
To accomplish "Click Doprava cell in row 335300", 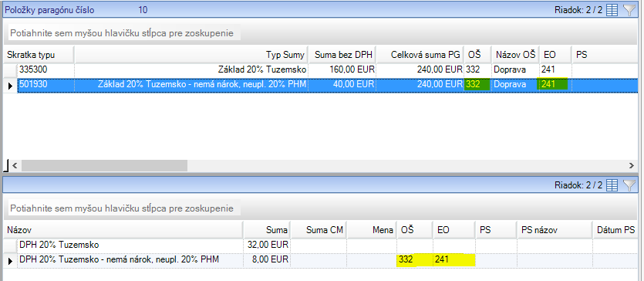I will click(515, 69).
